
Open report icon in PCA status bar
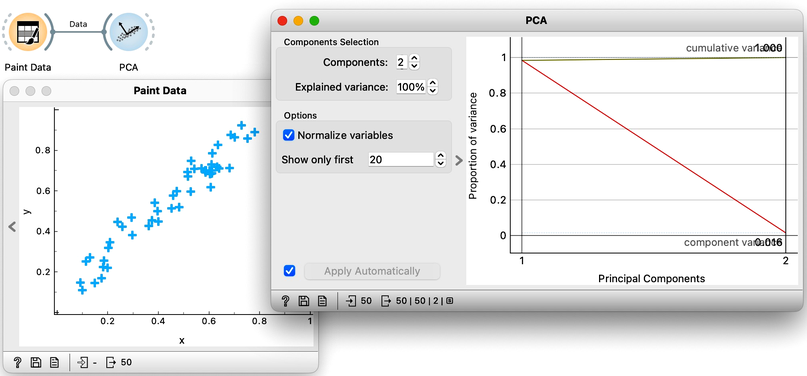click(x=322, y=301)
